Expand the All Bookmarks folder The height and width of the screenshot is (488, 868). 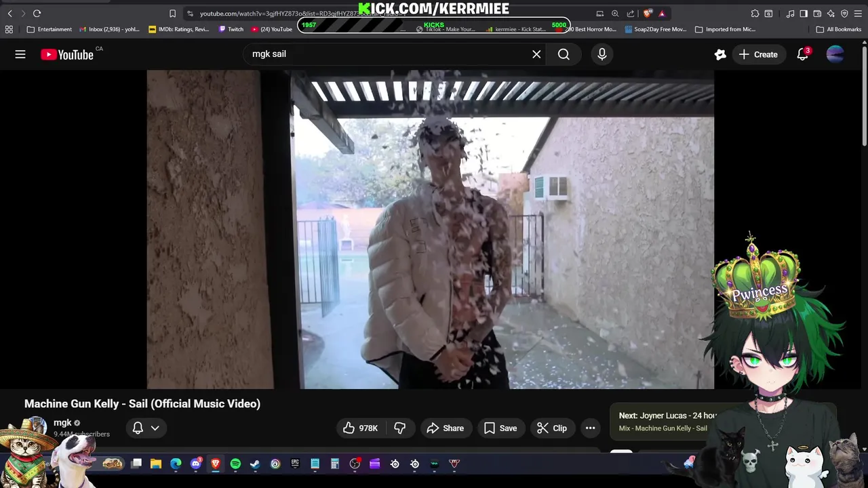click(x=839, y=29)
